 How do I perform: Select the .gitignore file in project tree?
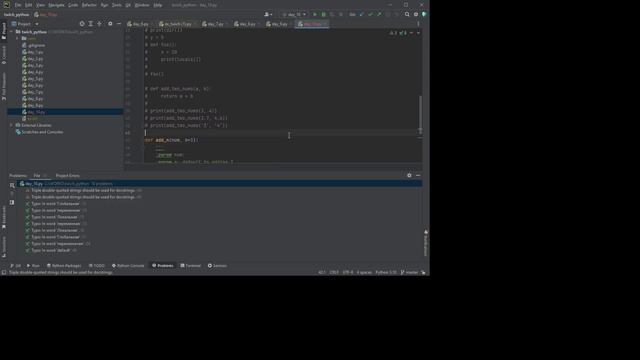tap(34, 45)
